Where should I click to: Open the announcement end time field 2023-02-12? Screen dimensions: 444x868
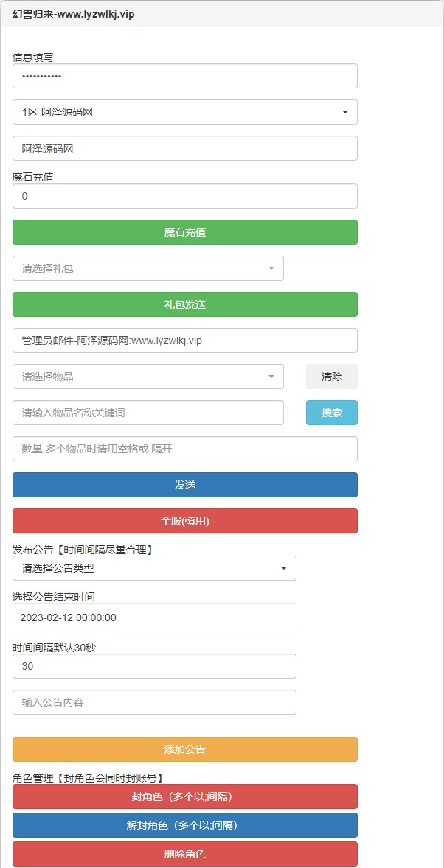coord(154,617)
